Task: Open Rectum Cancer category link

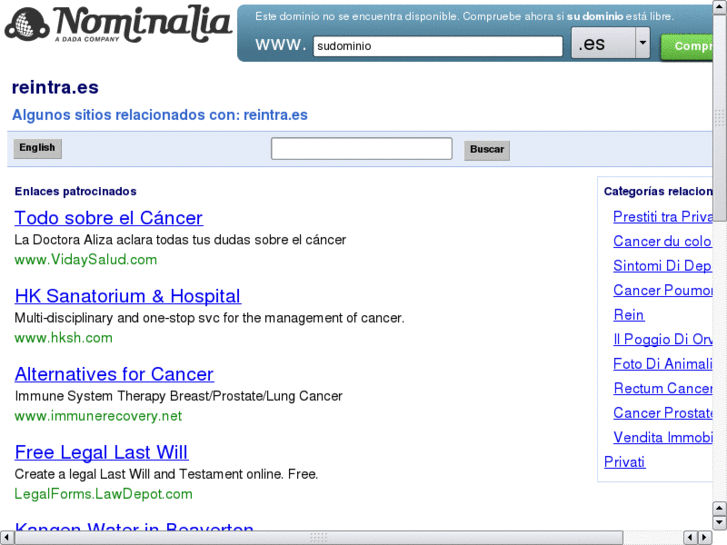Action: click(663, 389)
